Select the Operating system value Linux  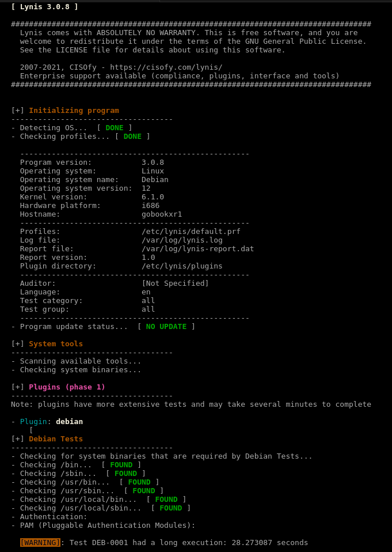pos(153,171)
